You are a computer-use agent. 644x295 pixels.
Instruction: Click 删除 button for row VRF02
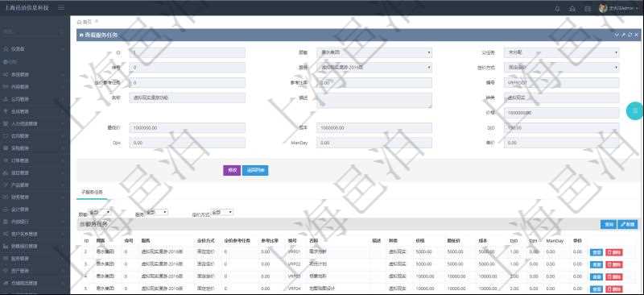coord(614,264)
